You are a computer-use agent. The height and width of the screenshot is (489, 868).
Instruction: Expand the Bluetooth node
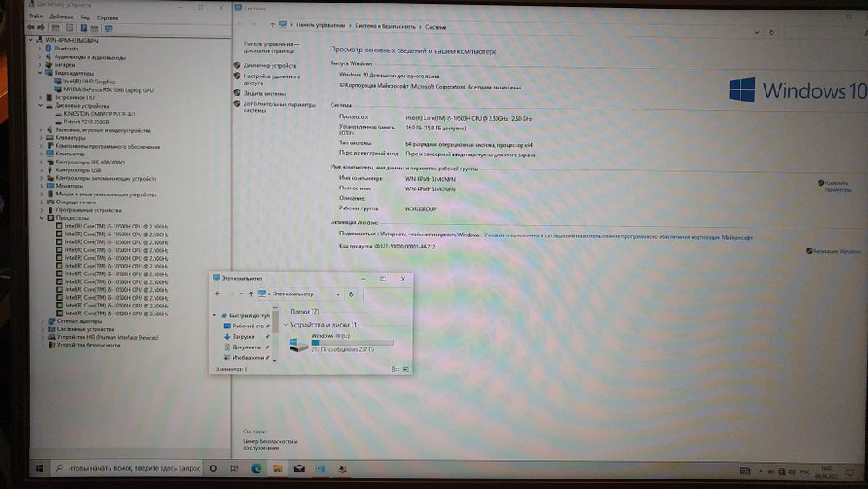[x=40, y=49]
